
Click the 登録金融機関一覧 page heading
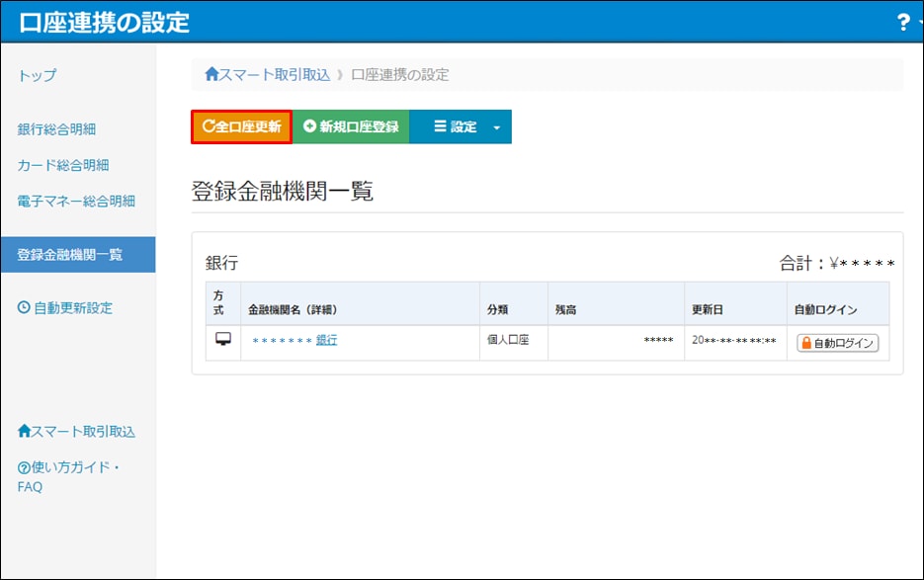click(x=283, y=191)
